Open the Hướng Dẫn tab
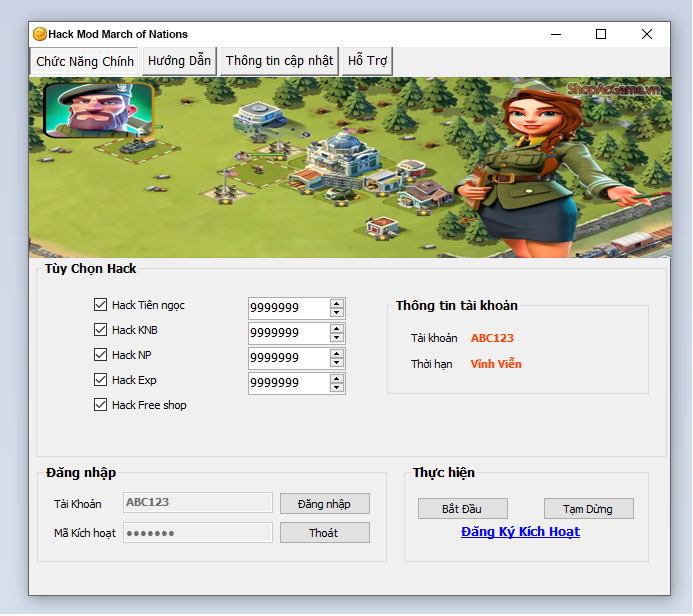 [x=179, y=61]
